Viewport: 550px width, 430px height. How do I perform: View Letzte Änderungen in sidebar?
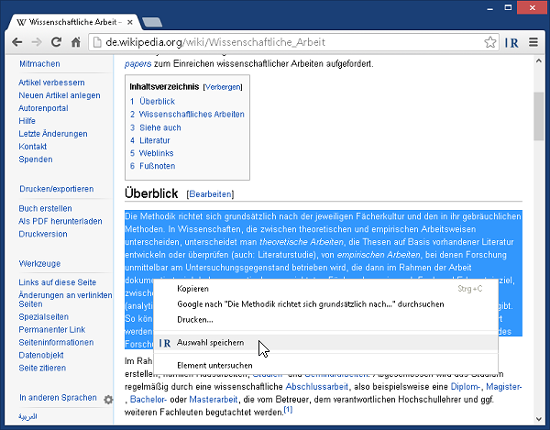pos(53,134)
